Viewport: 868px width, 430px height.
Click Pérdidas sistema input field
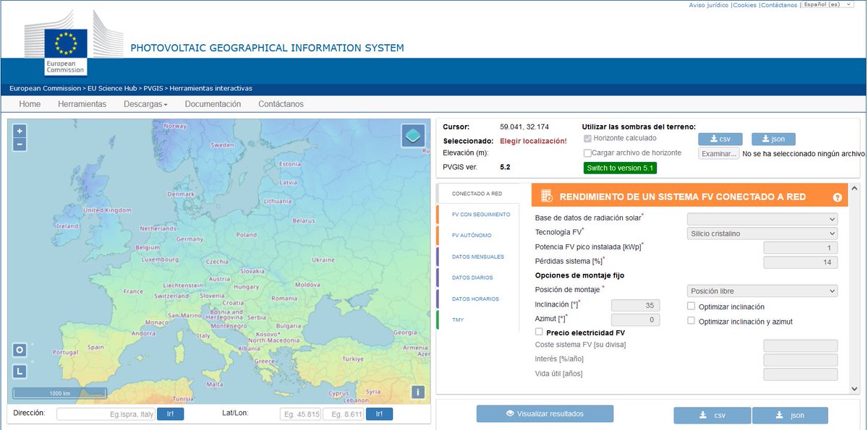click(x=801, y=262)
